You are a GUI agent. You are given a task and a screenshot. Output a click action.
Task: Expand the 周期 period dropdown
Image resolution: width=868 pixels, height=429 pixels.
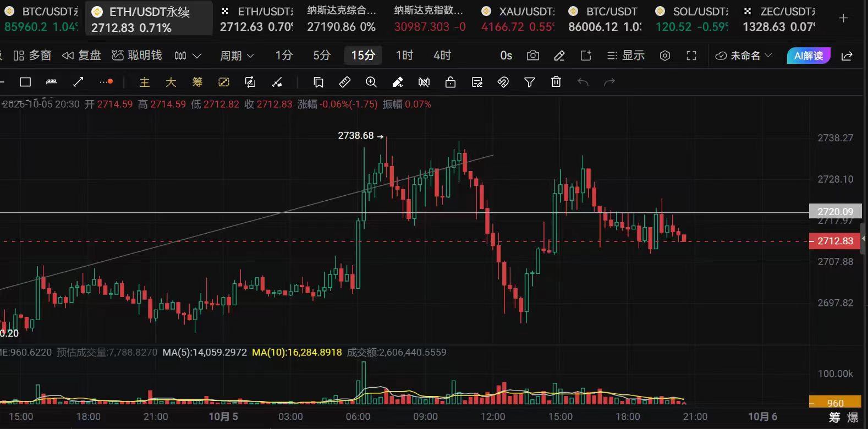[237, 56]
